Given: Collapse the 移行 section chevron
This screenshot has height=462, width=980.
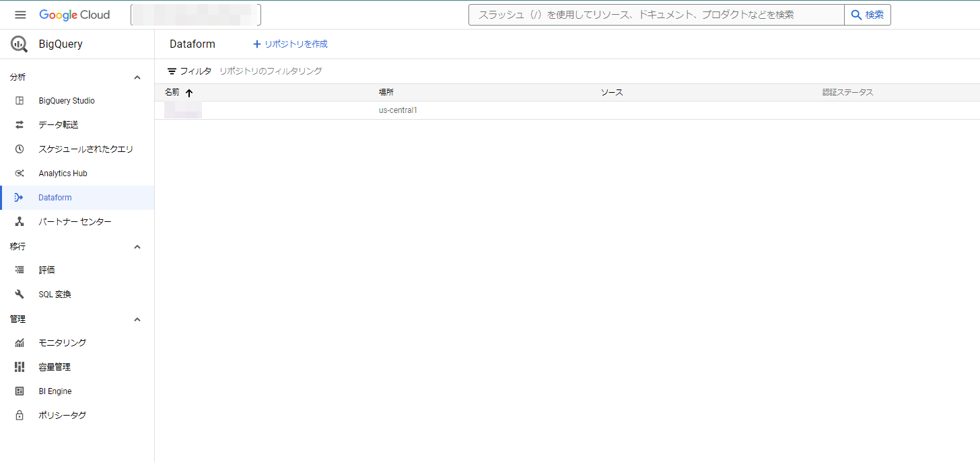Looking at the screenshot, I should pos(137,247).
